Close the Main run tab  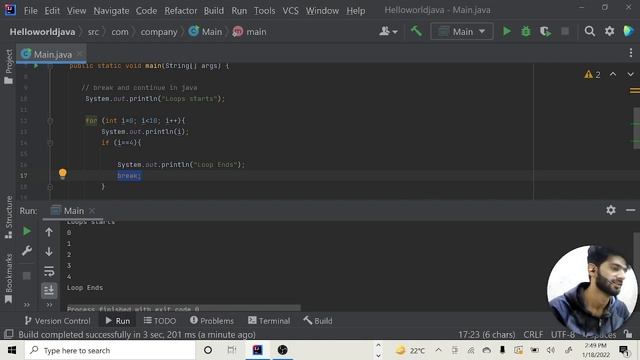click(92, 211)
